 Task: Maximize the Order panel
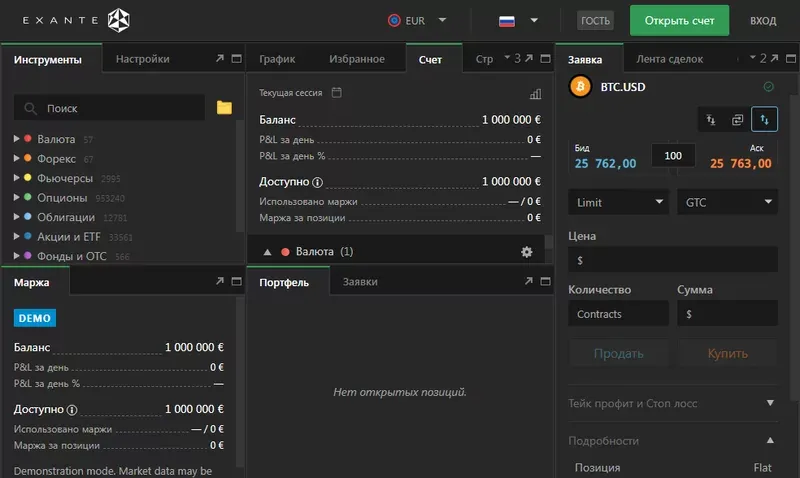click(791, 59)
